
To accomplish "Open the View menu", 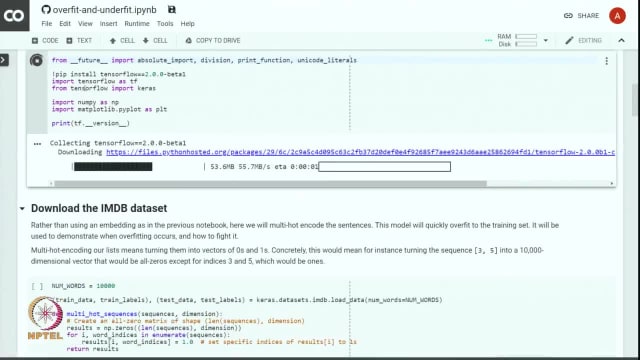I will click(85, 24).
